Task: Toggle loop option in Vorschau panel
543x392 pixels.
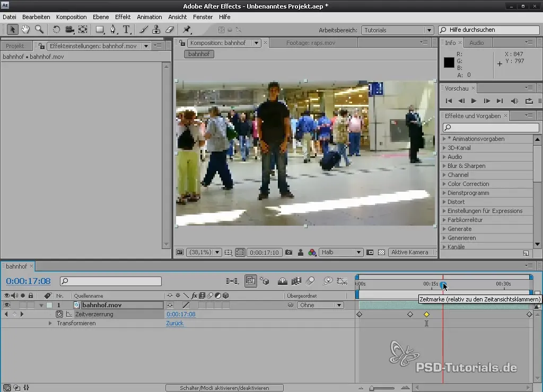Action: (529, 101)
